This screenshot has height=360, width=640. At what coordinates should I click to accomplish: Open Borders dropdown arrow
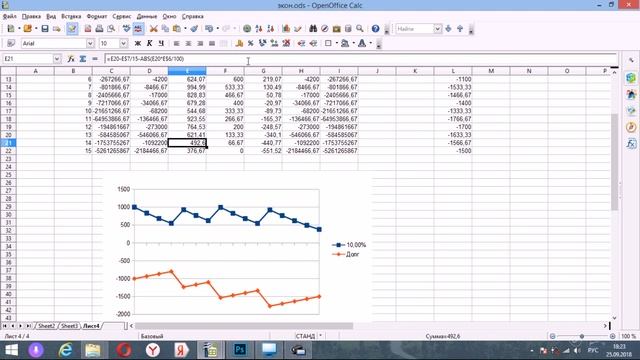point(336,43)
